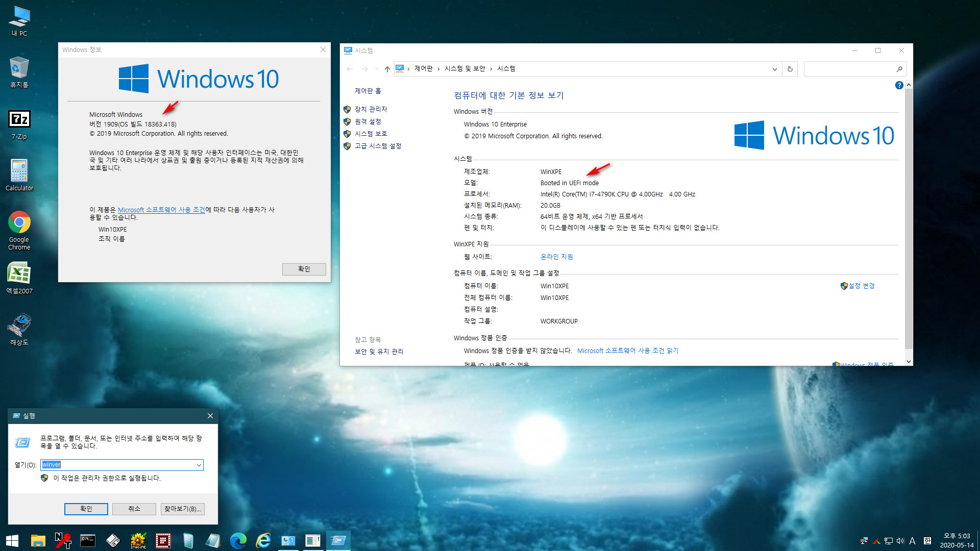The width and height of the screenshot is (980, 551).
Task: Open Microsoft 소프트웨어 사용 조건 읽기 link
Action: (x=628, y=350)
